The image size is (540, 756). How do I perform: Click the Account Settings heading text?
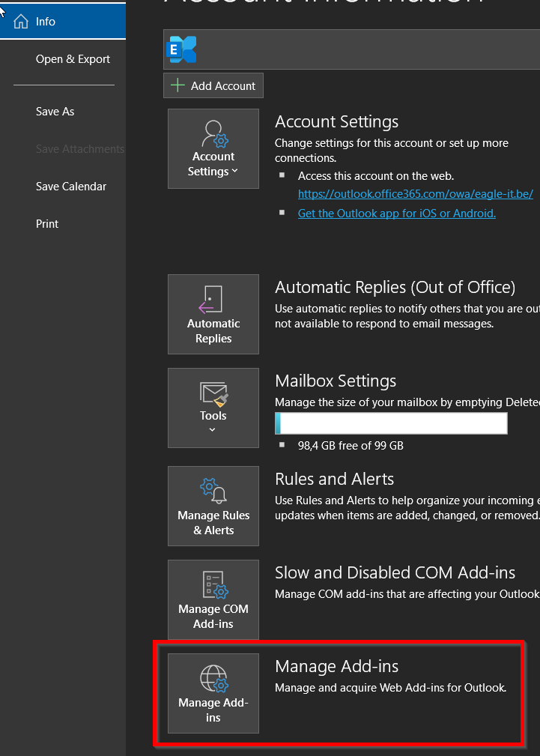[336, 121]
